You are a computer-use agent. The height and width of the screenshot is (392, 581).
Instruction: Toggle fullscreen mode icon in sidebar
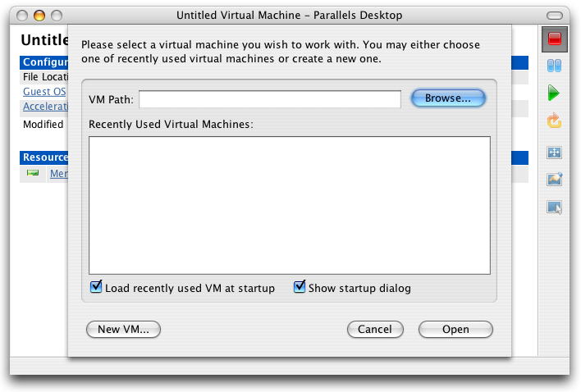tap(554, 153)
